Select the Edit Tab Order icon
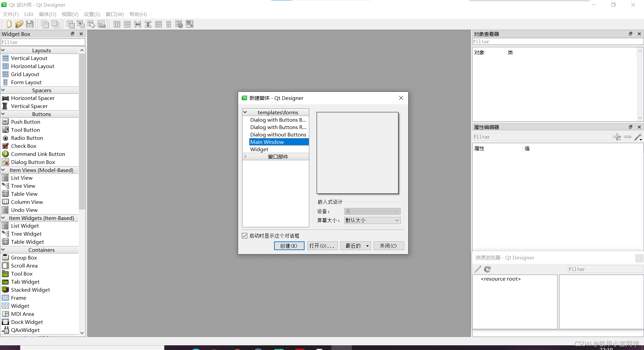This screenshot has width=644, height=350. pos(102,24)
